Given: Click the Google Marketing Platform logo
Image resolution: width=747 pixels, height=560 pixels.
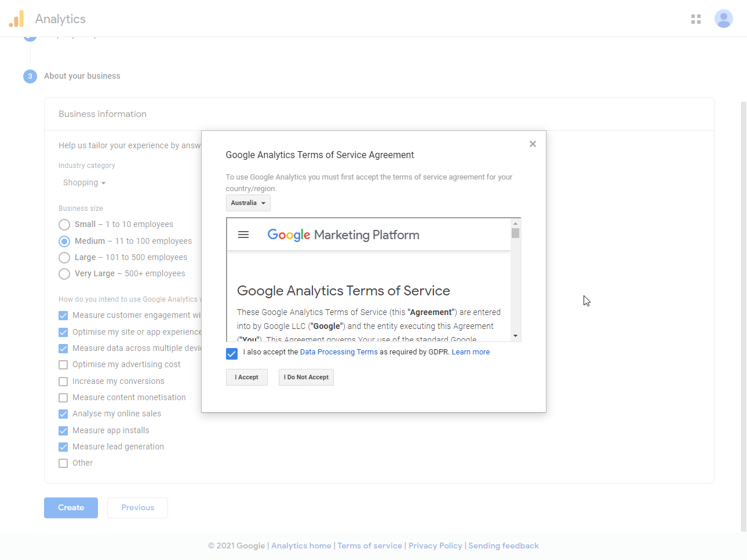Looking at the screenshot, I should 343,235.
